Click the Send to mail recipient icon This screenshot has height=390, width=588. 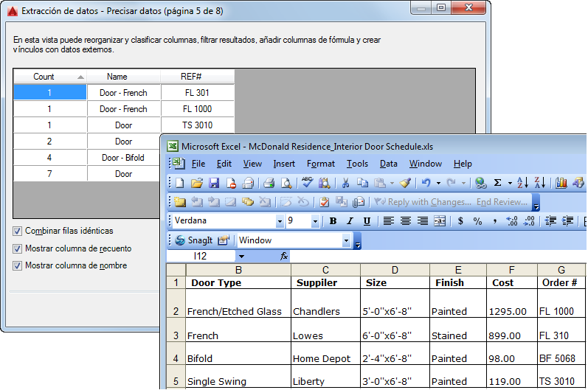359,202
